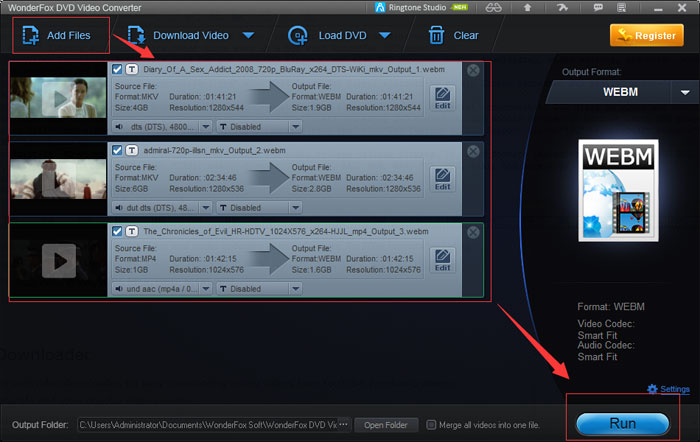Viewport: 700px width, 442px height.
Task: Play the admiral-720p thumbnail preview
Action: pos(58,179)
